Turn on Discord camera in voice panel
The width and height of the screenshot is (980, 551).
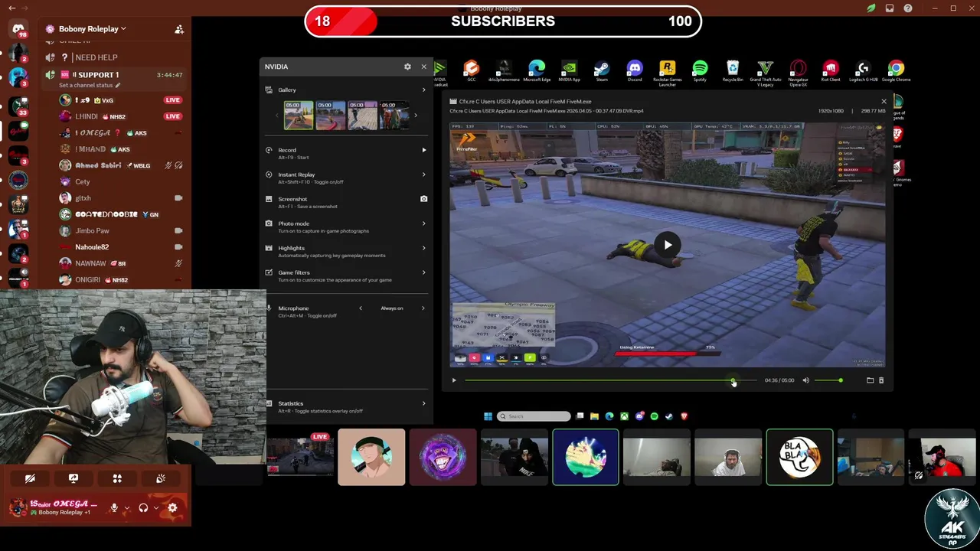(30, 478)
